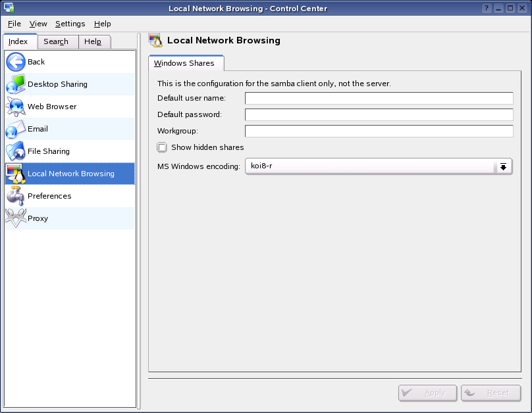Close the Control Center window
532x413 pixels.
click(522, 8)
